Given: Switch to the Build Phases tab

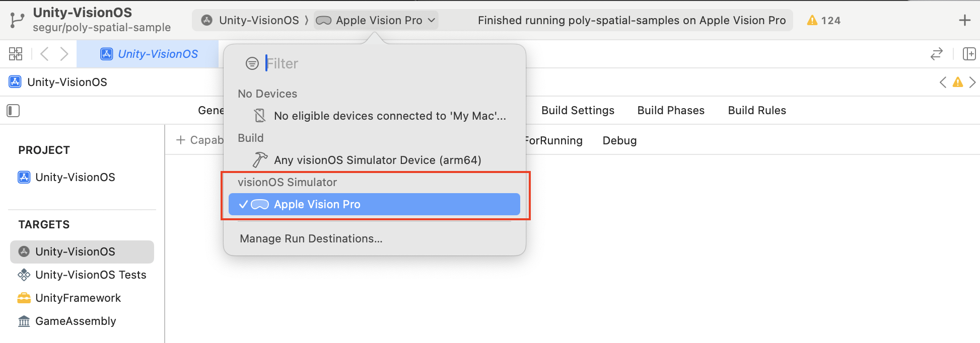Looking at the screenshot, I should pos(670,110).
